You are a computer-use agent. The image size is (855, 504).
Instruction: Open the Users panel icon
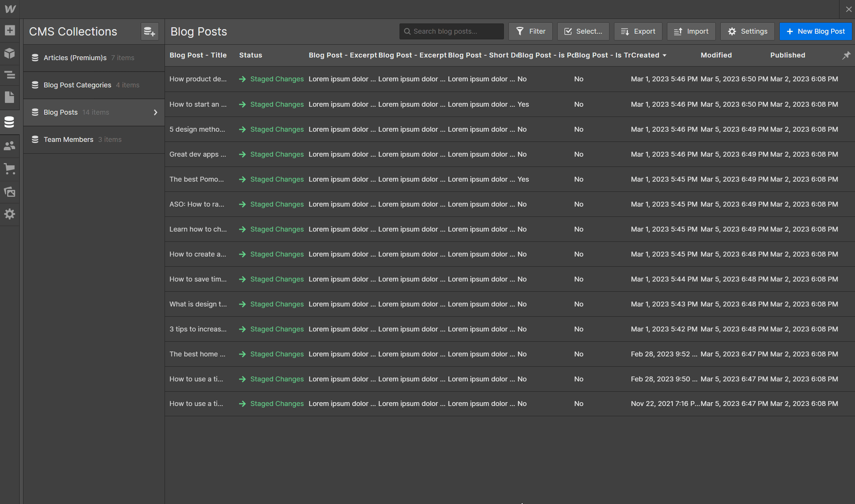(x=9, y=146)
